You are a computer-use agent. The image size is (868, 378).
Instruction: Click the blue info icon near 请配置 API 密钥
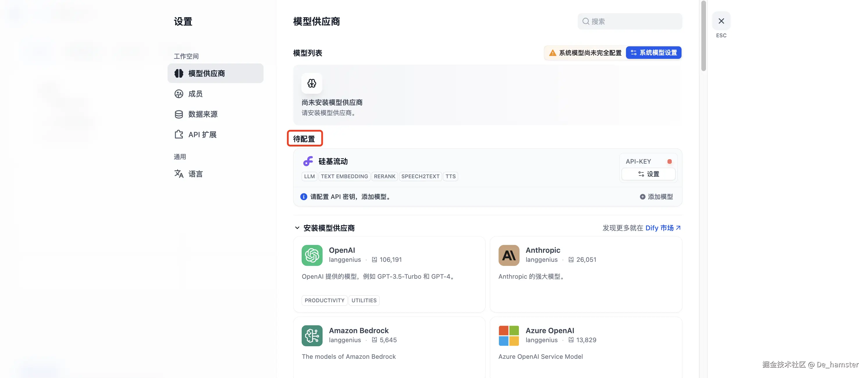(x=304, y=197)
